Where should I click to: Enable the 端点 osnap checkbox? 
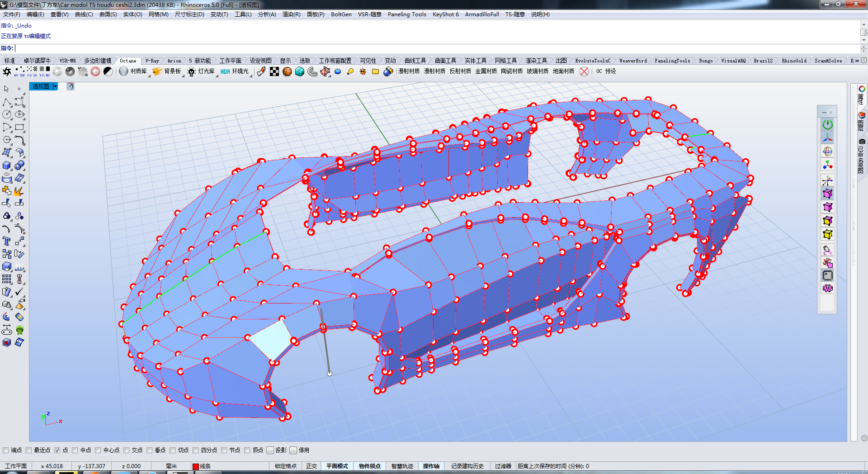point(6,450)
